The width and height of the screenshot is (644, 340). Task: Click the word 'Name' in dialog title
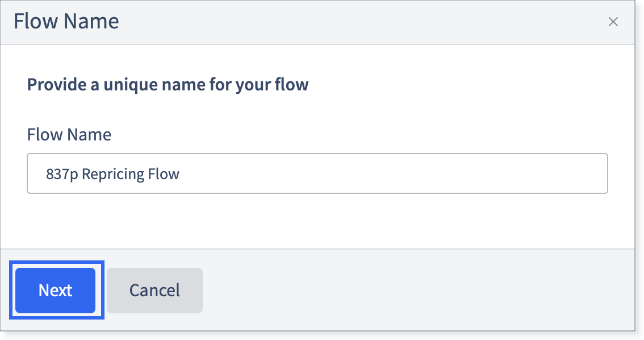(x=91, y=22)
